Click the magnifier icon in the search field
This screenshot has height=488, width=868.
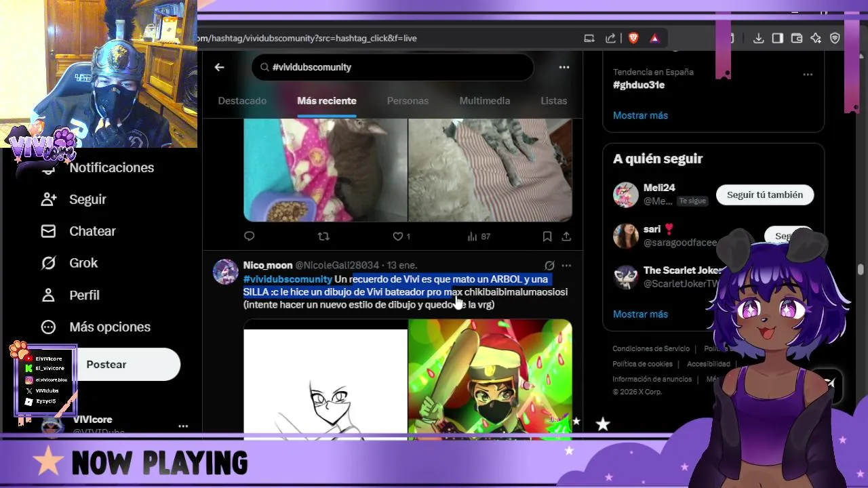pyautogui.click(x=263, y=67)
